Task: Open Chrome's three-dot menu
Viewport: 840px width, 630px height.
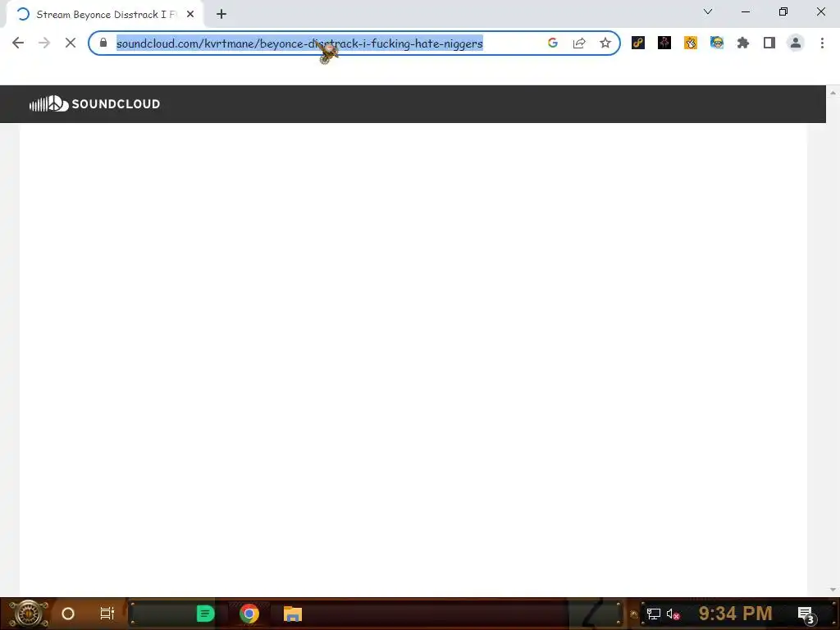Action: (x=822, y=43)
